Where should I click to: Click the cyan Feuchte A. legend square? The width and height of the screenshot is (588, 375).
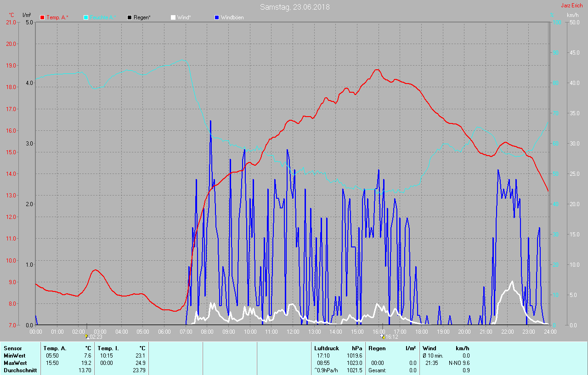[86, 17]
